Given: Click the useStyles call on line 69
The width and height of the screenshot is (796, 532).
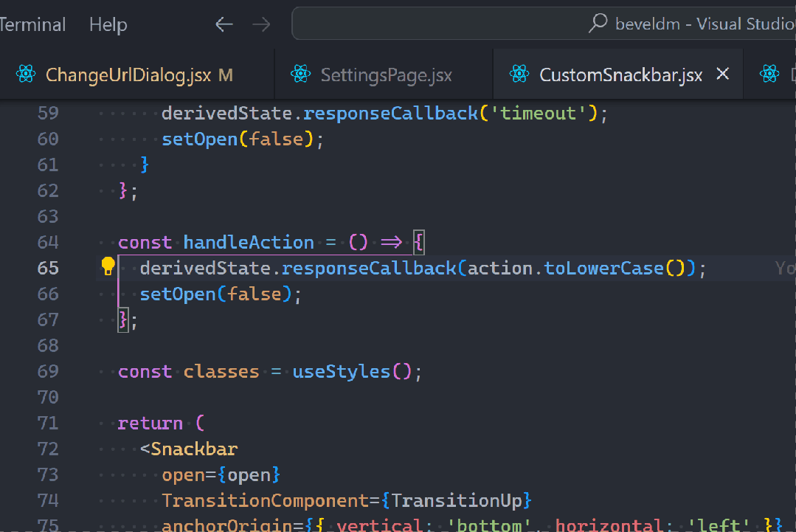Looking at the screenshot, I should tap(341, 371).
